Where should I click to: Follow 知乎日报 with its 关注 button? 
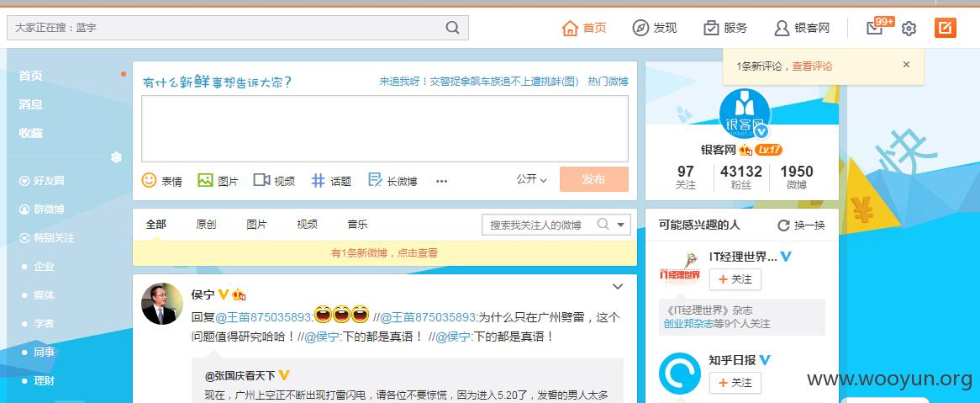735,382
